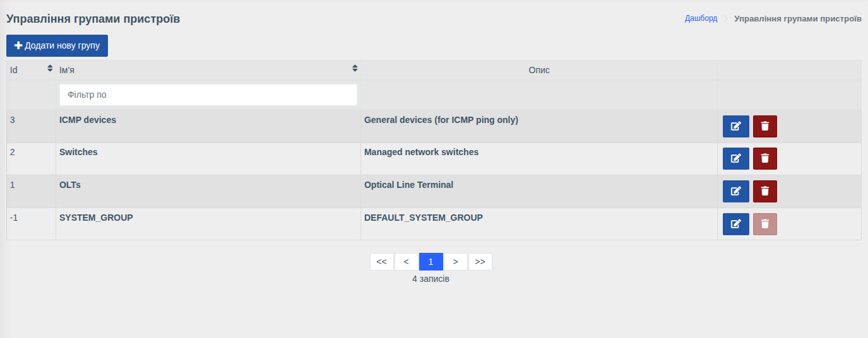
Task: Click the disabled trash icon for SYSTEM_GROUP
Action: click(x=764, y=224)
